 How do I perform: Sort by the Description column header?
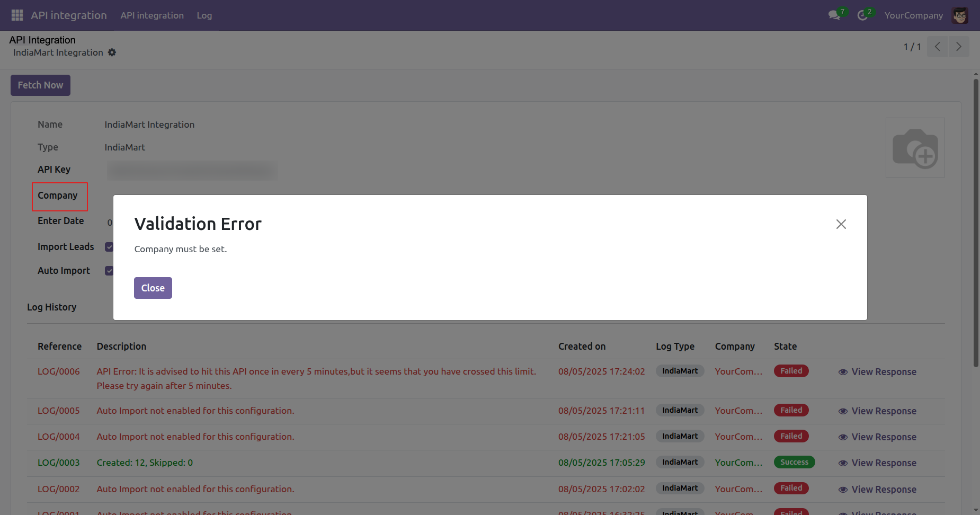click(x=121, y=347)
